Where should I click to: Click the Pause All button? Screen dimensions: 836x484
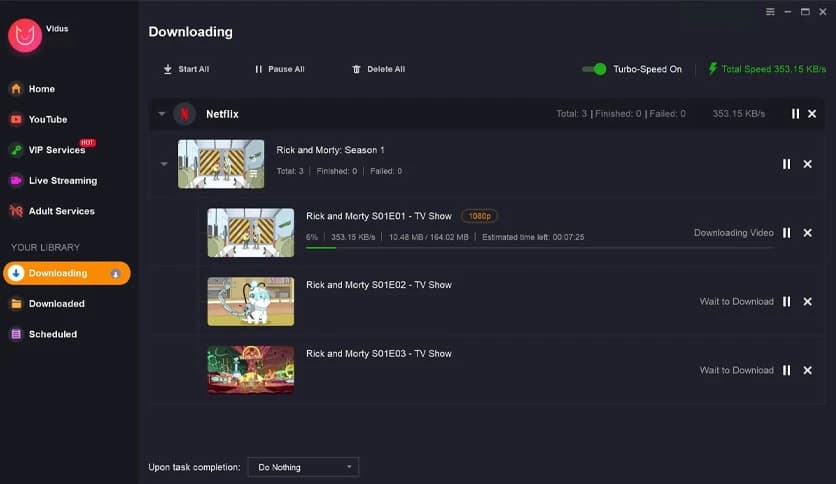point(279,69)
